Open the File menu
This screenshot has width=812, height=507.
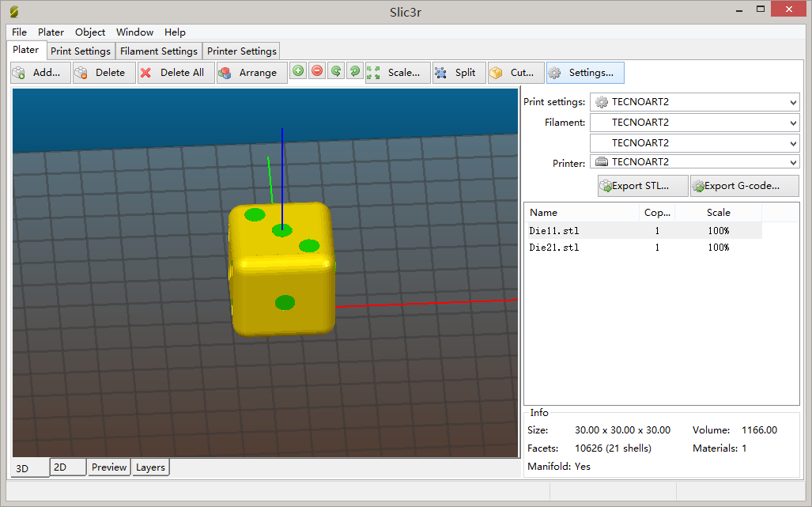pyautogui.click(x=19, y=32)
